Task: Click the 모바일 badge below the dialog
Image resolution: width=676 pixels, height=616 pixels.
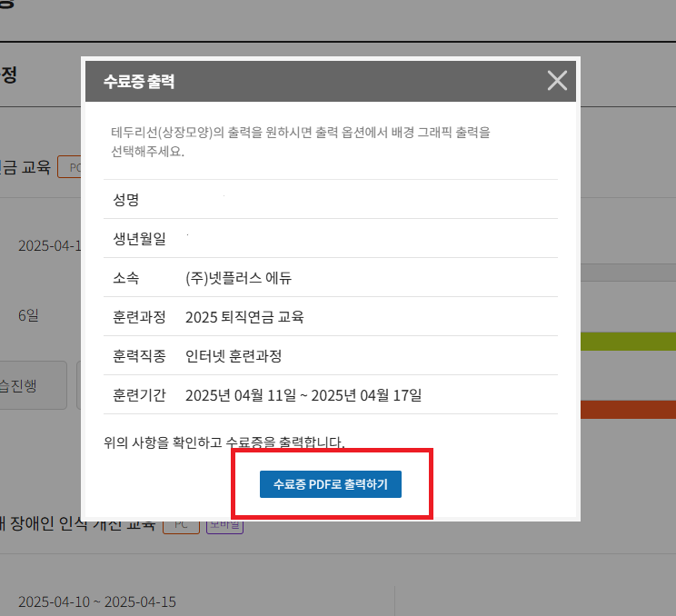Action: 224,526
